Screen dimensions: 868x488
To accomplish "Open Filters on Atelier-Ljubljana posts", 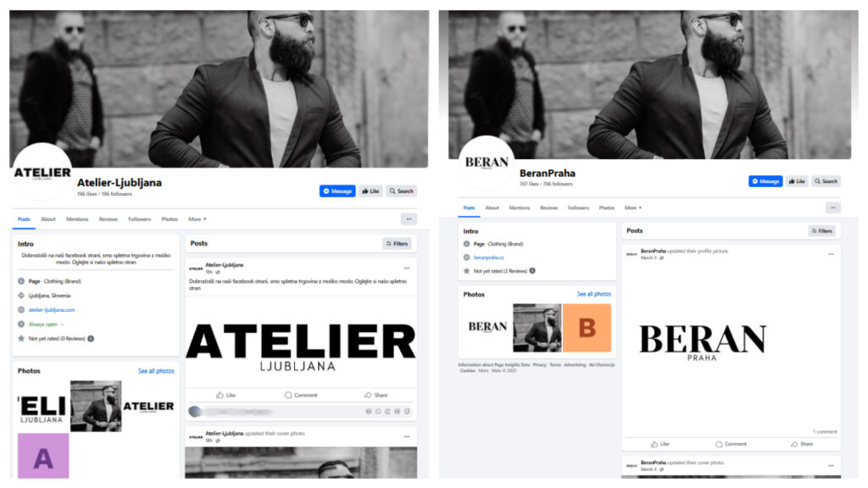I will pos(397,243).
